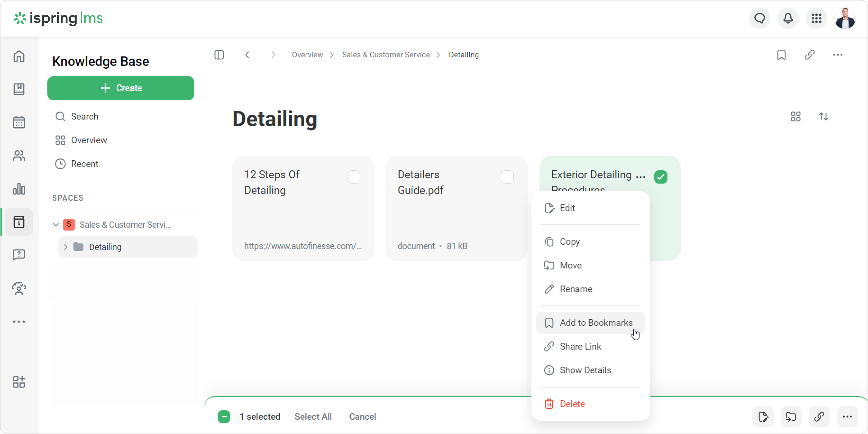
Task: Open the more options menu in the bottom bar
Action: [847, 417]
